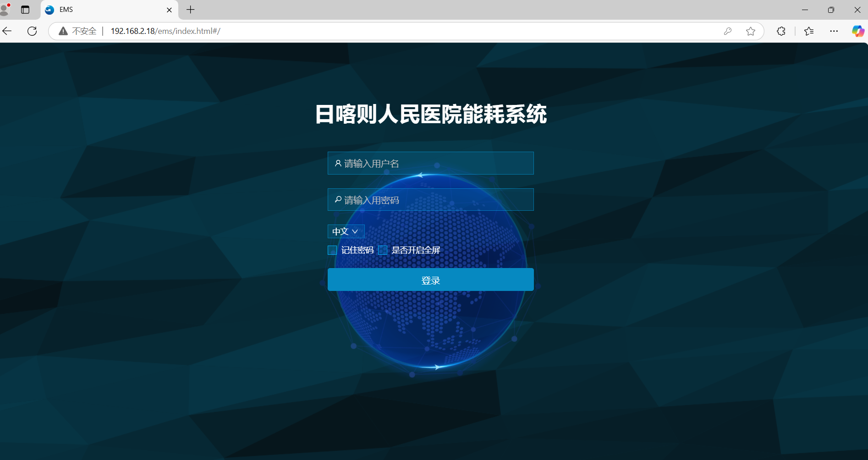Launch the Copilot sidebar
868x460 pixels.
point(857,31)
